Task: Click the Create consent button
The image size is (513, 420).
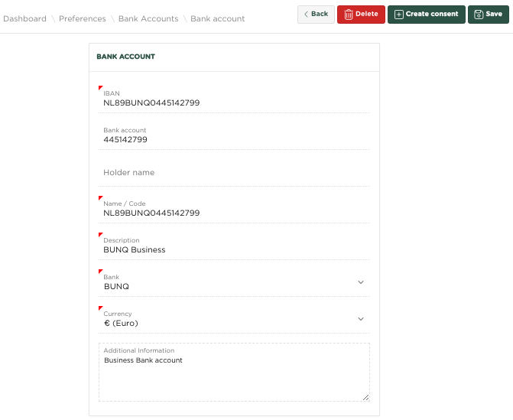Action: click(x=427, y=15)
